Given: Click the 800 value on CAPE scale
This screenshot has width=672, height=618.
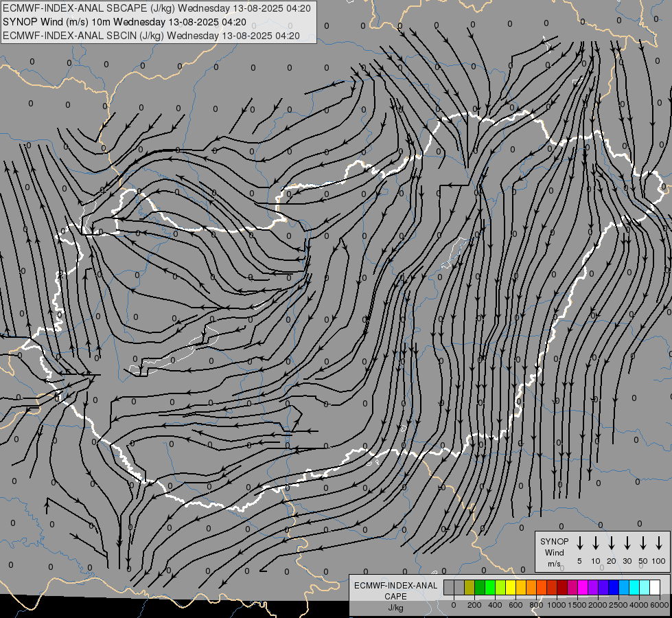Looking at the screenshot, I should [536, 605].
